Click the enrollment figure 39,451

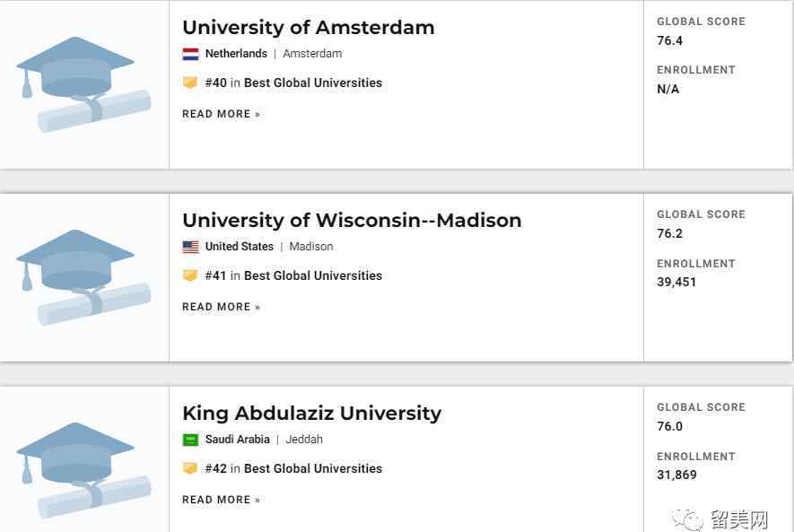click(676, 282)
